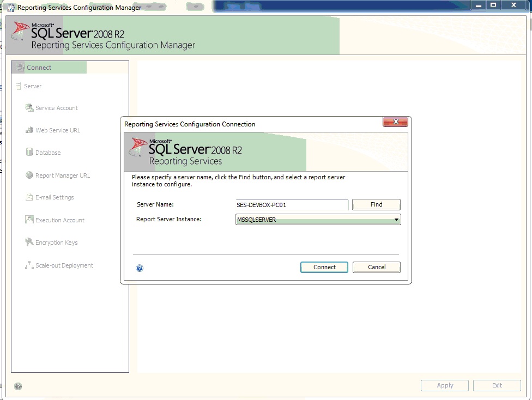Select the Scale-out Deployment icon
This screenshot has width=532, height=400.
click(x=28, y=265)
